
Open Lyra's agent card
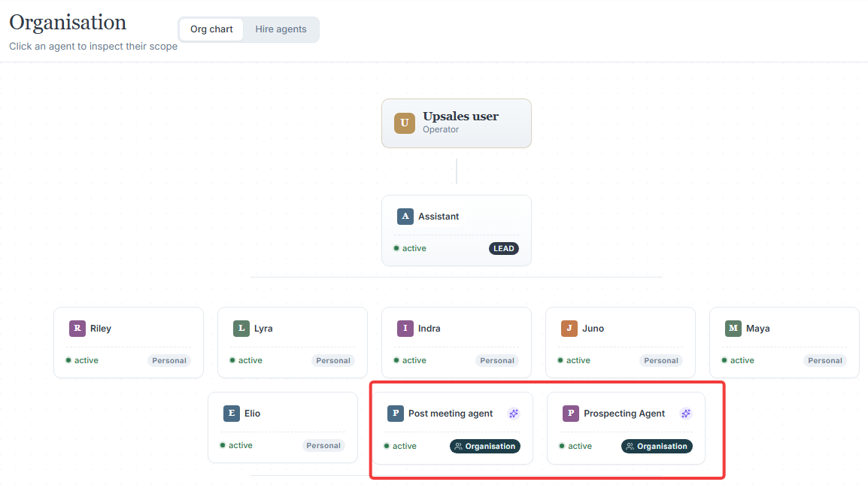[x=293, y=343]
